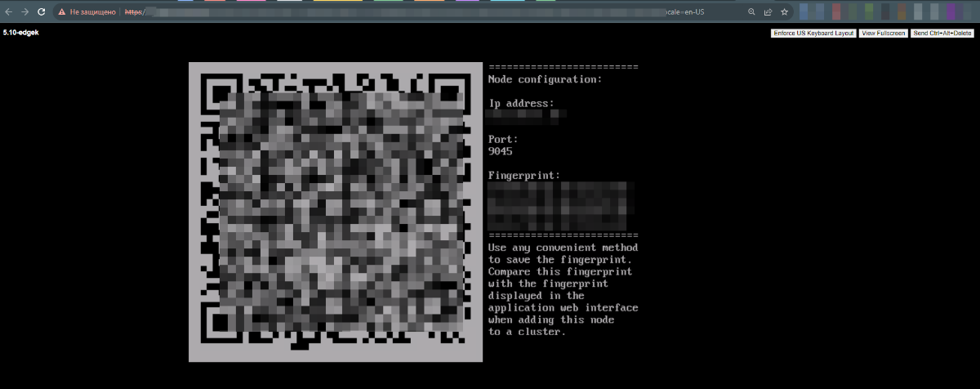Click the View Fullscreen button
Screen dimensions: 980x389
883,34
